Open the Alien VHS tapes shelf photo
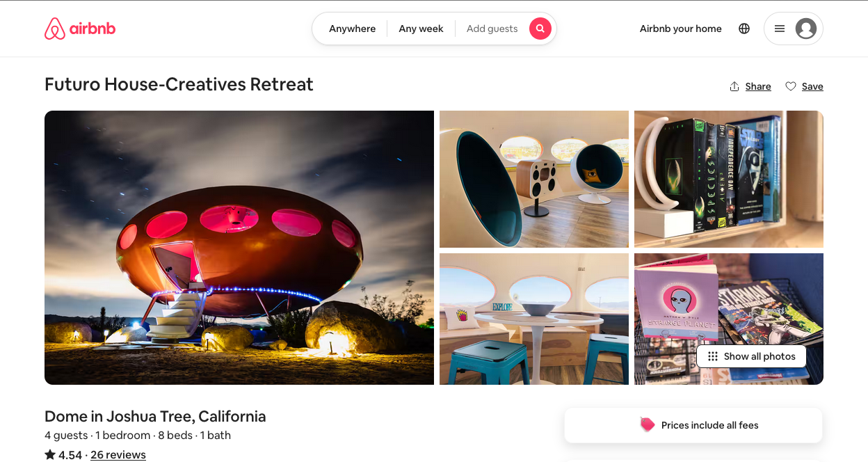The height and width of the screenshot is (462, 868). [x=729, y=179]
